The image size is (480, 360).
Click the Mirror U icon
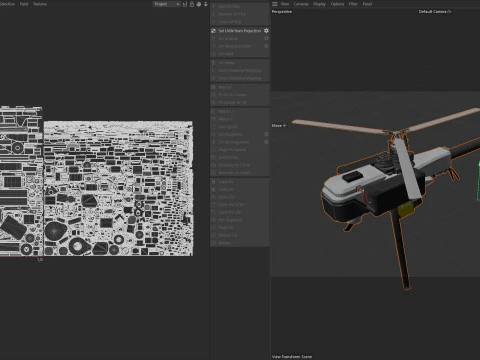214,111
